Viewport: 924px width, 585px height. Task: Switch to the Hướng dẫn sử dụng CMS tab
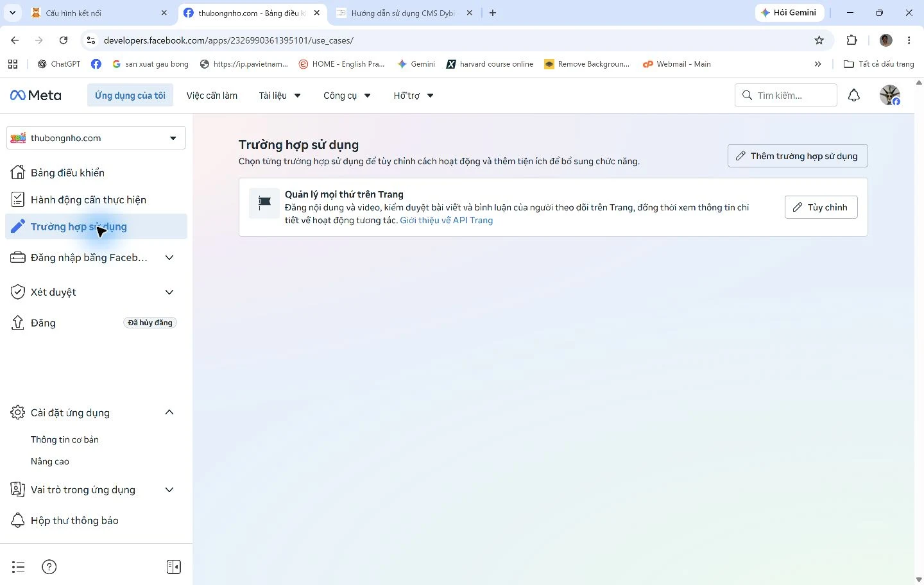405,13
